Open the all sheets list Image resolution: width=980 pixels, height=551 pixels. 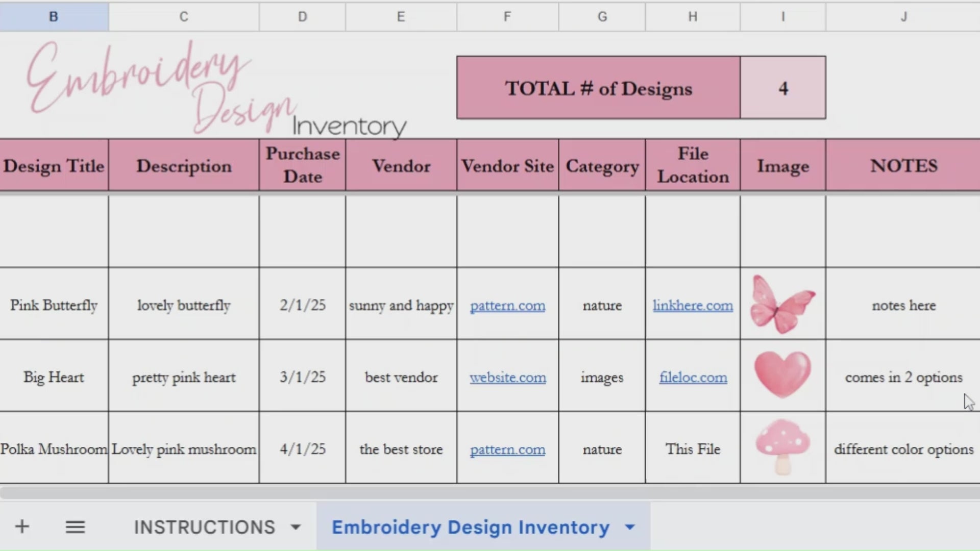(x=75, y=527)
